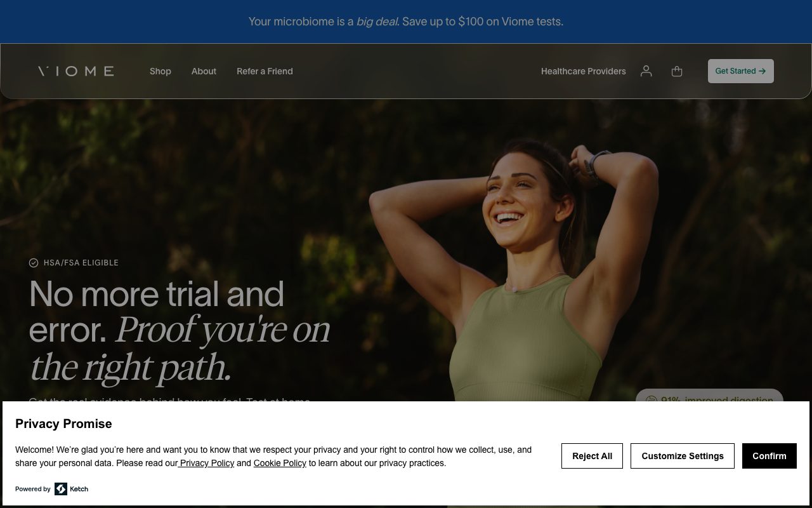
Task: Confirm the privacy settings
Action: click(769, 456)
